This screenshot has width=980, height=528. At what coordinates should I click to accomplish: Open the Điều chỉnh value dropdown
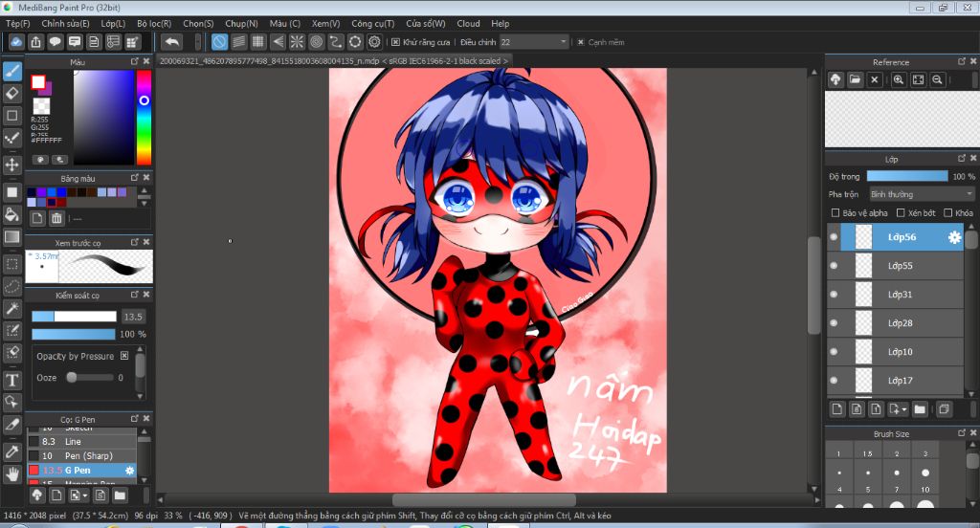563,42
